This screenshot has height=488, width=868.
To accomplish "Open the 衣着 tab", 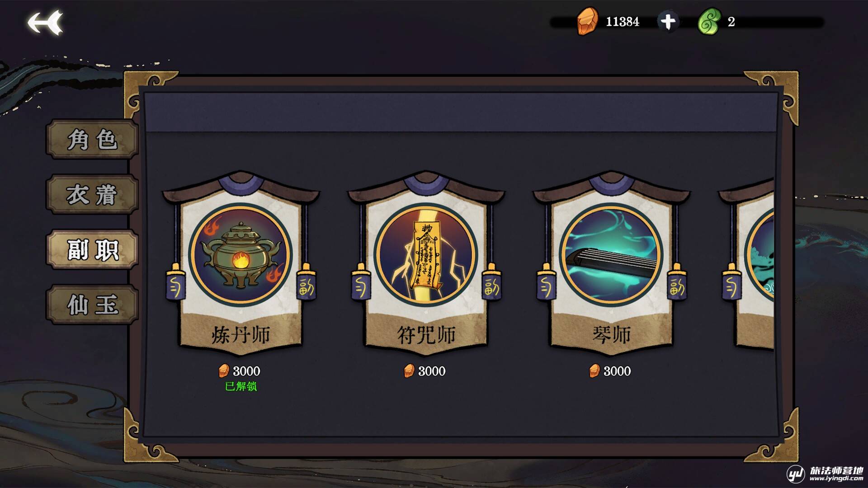I will 92,194.
